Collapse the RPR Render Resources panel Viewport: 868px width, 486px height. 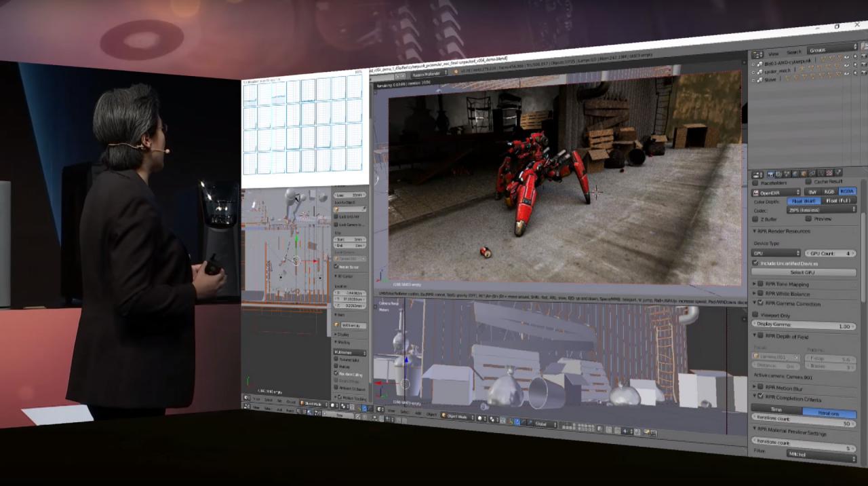coord(754,231)
